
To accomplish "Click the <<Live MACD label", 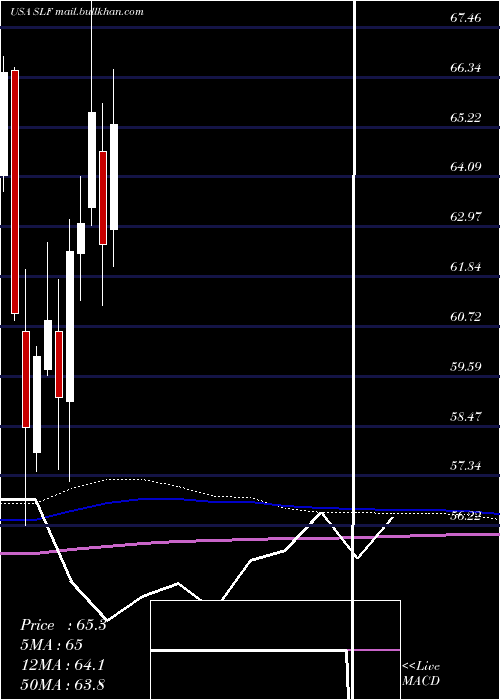I will 421,673.
